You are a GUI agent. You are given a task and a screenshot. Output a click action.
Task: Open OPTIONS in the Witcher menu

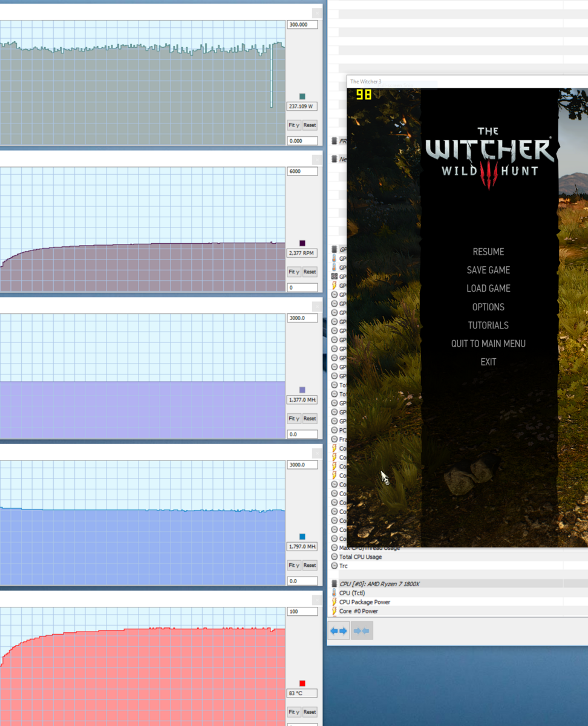pos(488,307)
